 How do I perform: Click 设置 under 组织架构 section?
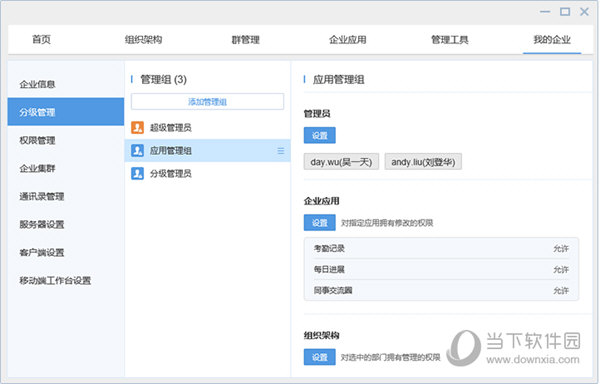(x=320, y=357)
